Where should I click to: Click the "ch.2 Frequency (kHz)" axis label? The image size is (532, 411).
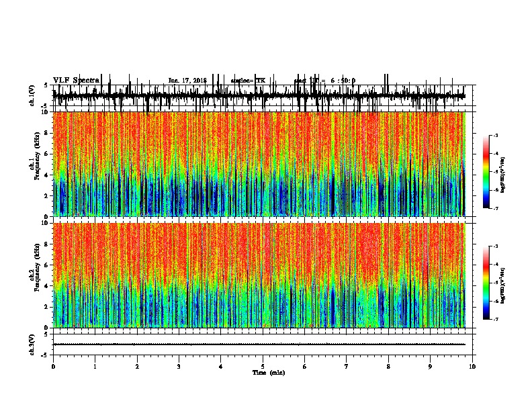pos(36,267)
